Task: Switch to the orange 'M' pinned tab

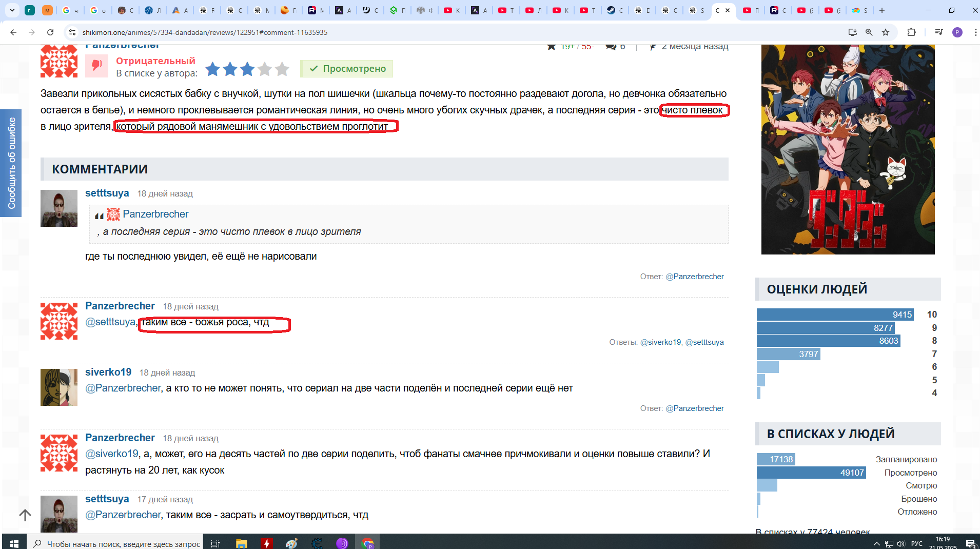Action: coord(47,10)
